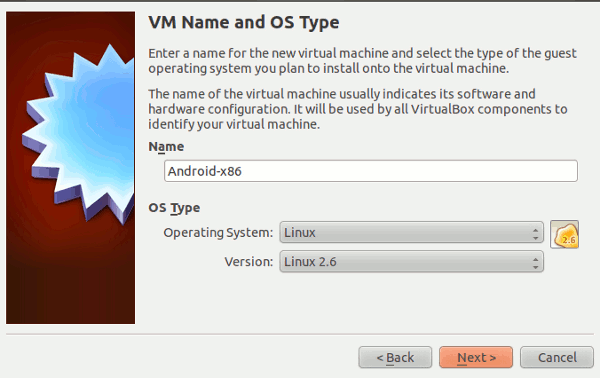Viewport: 600px width, 378px height.
Task: Click the arrows on the Operating System dropdown
Action: tap(535, 233)
